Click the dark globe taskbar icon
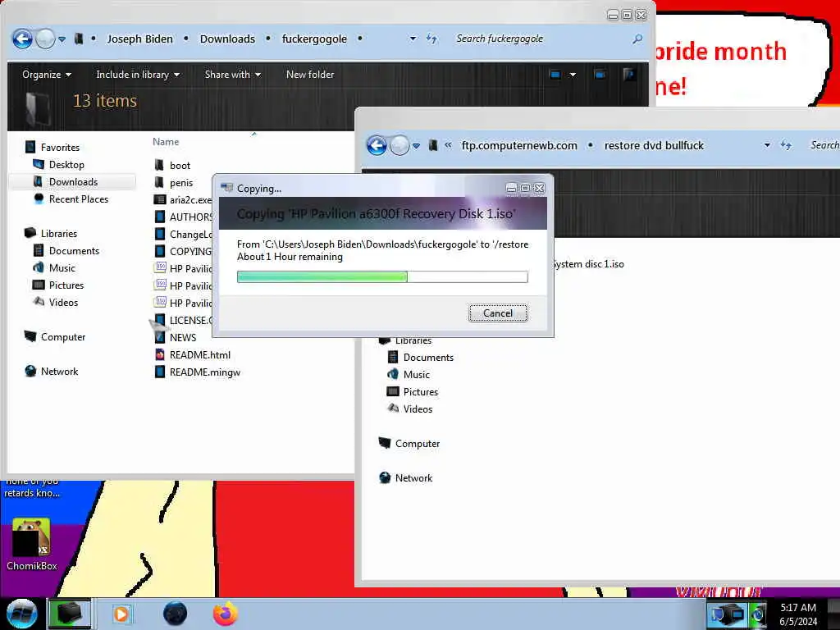The image size is (840, 630). pyautogui.click(x=175, y=614)
